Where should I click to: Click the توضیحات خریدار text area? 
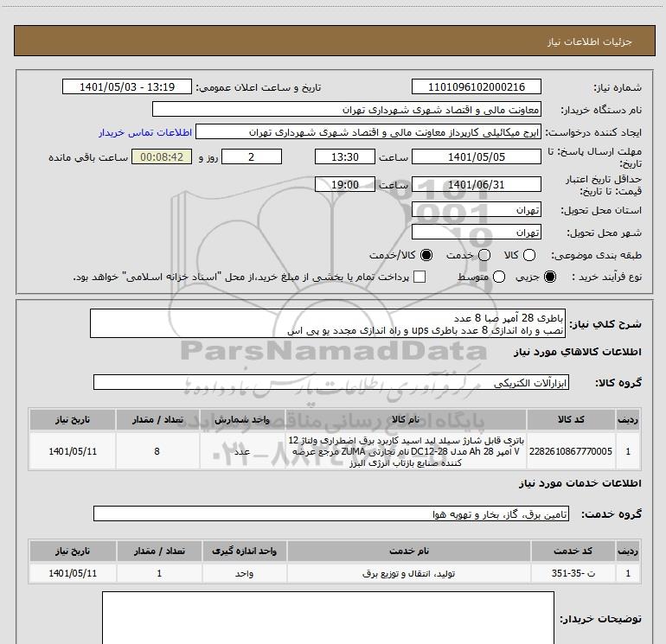tap(328, 618)
